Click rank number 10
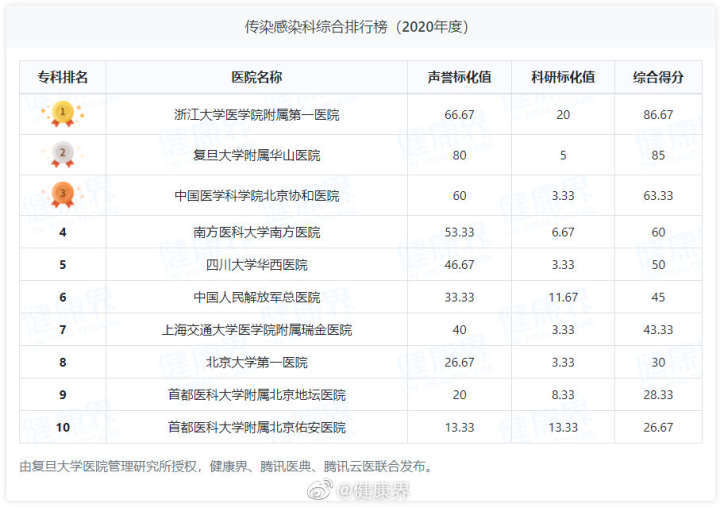This screenshot has height=507, width=720. 62,428
